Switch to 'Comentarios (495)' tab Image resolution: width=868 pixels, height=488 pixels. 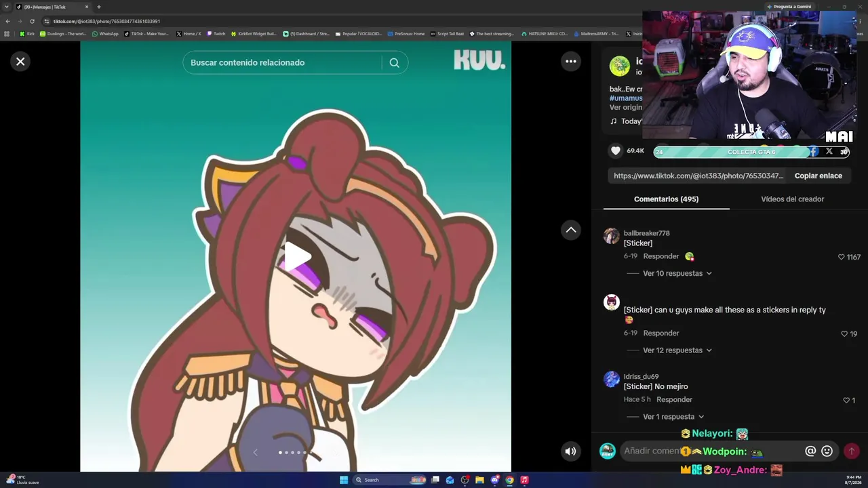(x=666, y=199)
